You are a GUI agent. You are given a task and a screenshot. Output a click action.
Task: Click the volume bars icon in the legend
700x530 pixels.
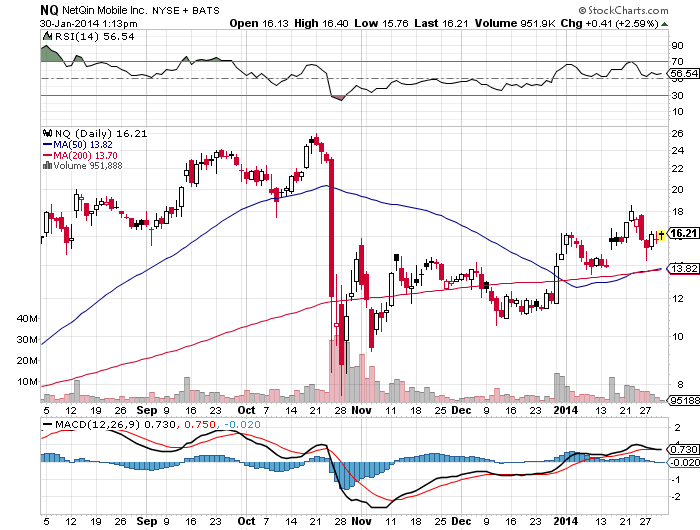click(x=47, y=166)
